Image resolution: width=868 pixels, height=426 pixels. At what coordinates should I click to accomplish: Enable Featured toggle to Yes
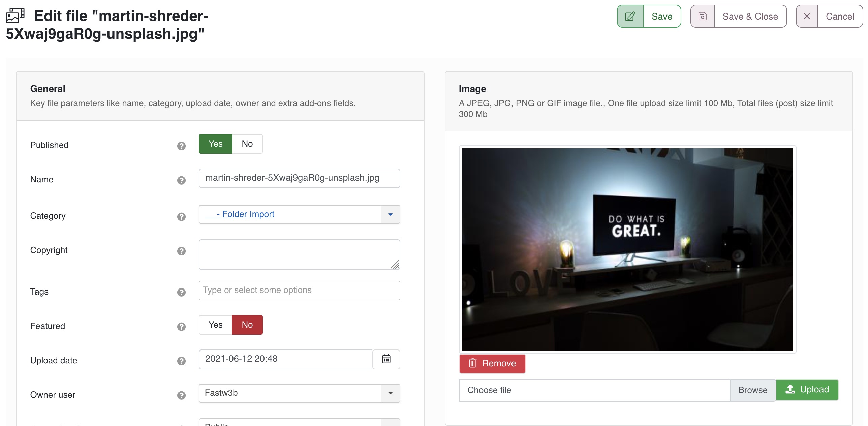pyautogui.click(x=215, y=325)
